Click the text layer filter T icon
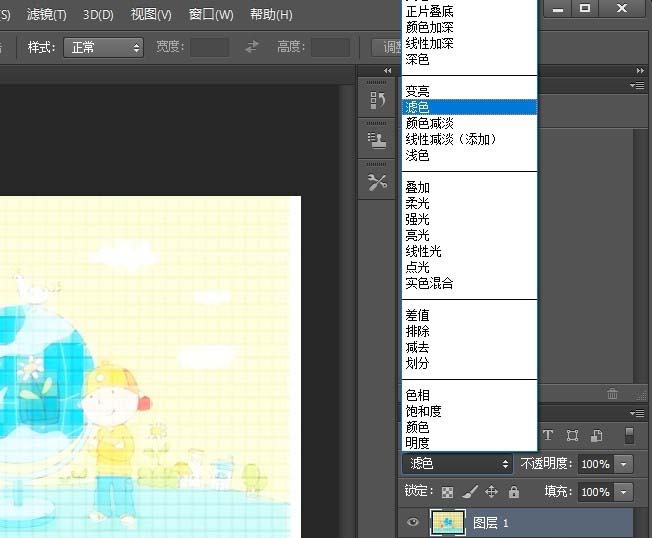 tap(548, 436)
